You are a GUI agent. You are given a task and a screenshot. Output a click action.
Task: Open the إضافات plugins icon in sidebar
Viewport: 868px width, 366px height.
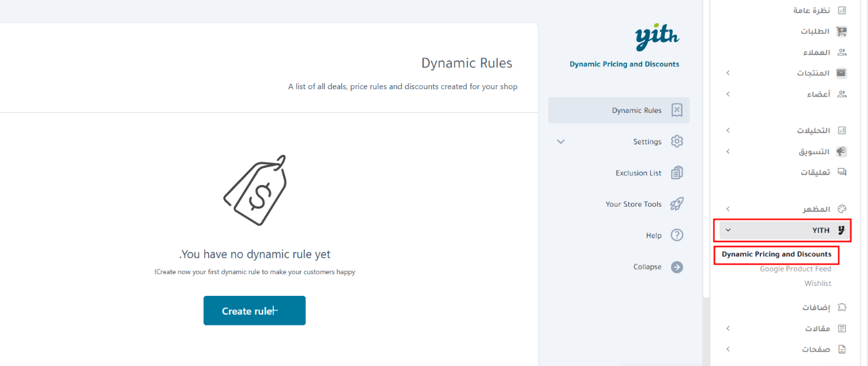tap(842, 307)
